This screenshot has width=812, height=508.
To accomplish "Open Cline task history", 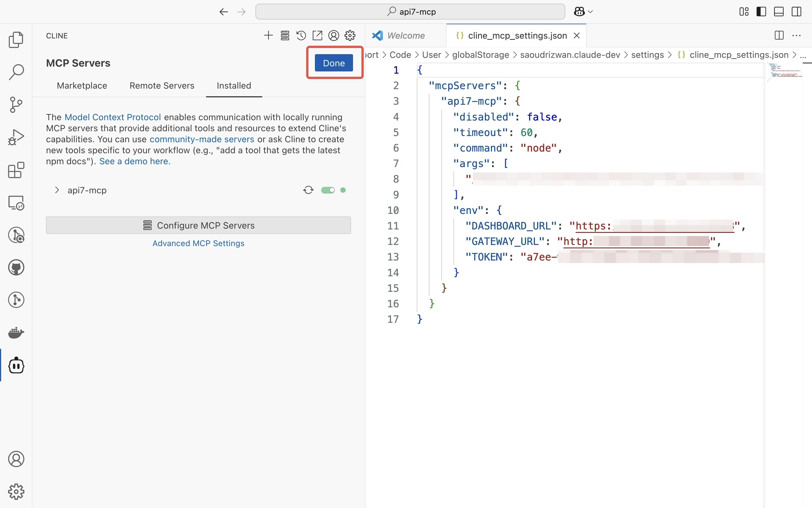I will coord(301,35).
